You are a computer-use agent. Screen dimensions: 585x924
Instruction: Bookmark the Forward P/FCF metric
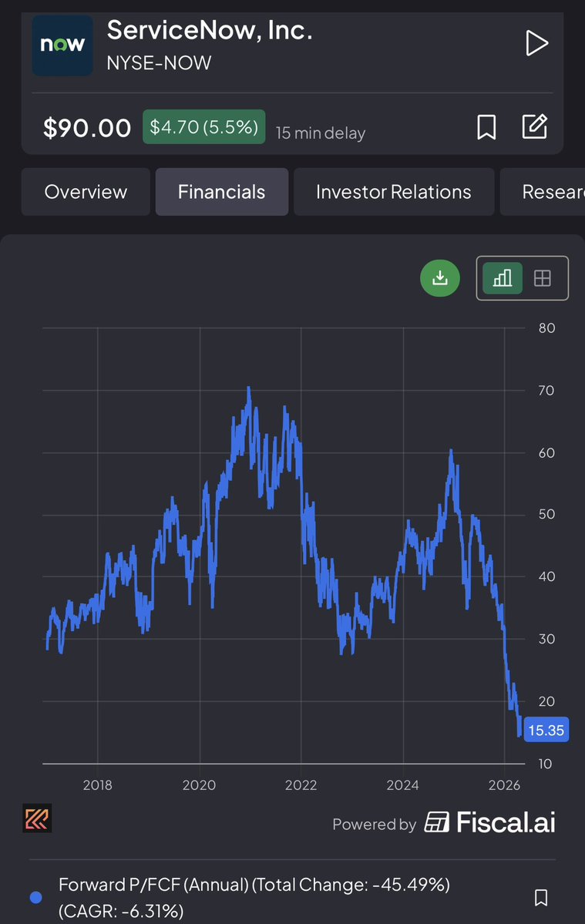pos(541,898)
